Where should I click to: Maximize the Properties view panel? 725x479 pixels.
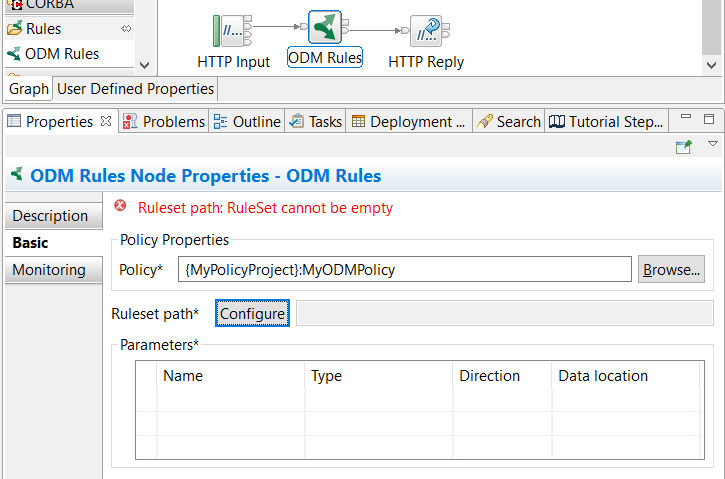709,119
